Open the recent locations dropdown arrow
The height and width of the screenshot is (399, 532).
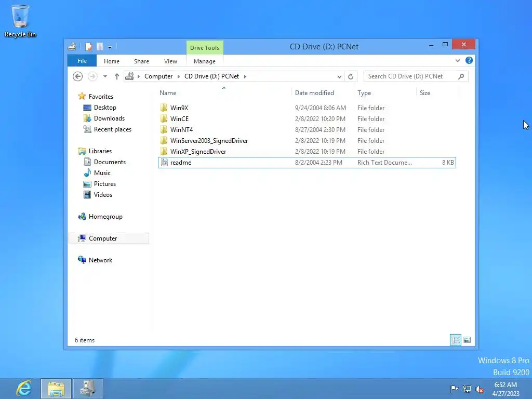point(105,76)
